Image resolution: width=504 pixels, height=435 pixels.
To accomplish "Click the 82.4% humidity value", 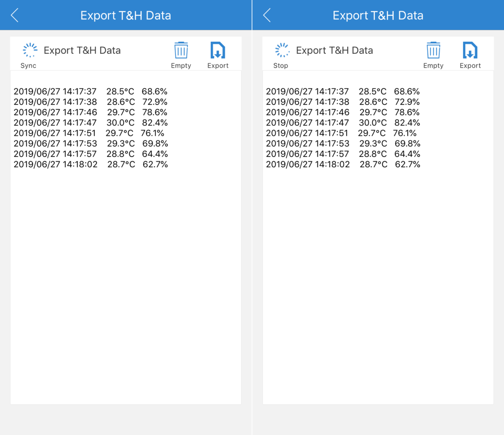I will tap(155, 122).
